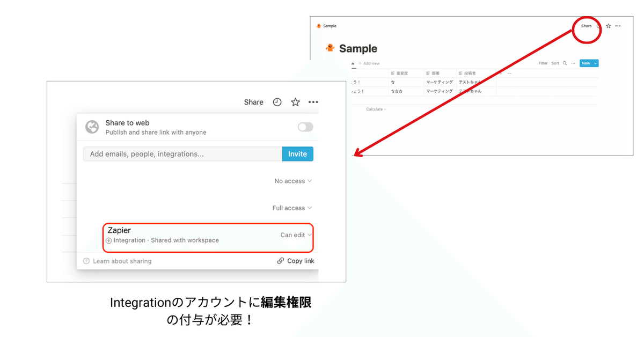Click Share in Sample window header

click(586, 26)
